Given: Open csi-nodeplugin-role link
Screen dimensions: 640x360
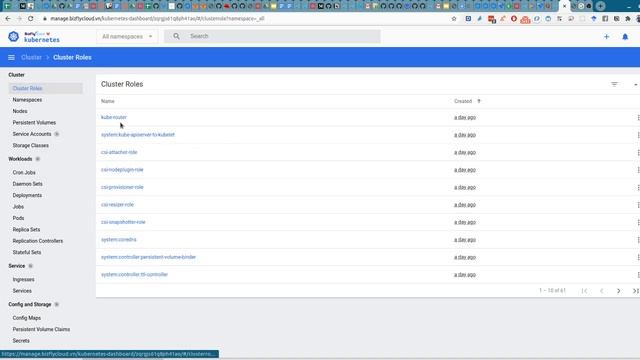Looking at the screenshot, I should tap(122, 170).
